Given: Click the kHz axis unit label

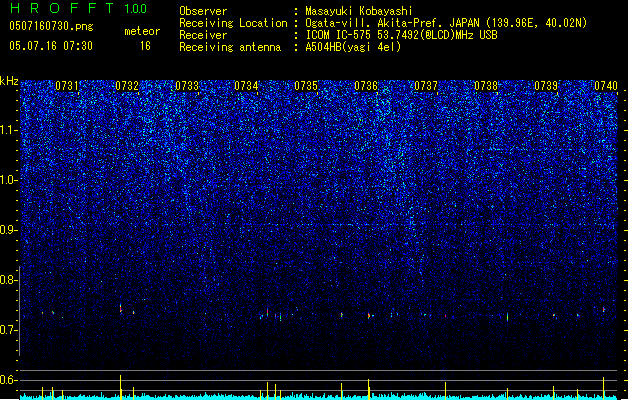Looking at the screenshot, I should [x=9, y=81].
